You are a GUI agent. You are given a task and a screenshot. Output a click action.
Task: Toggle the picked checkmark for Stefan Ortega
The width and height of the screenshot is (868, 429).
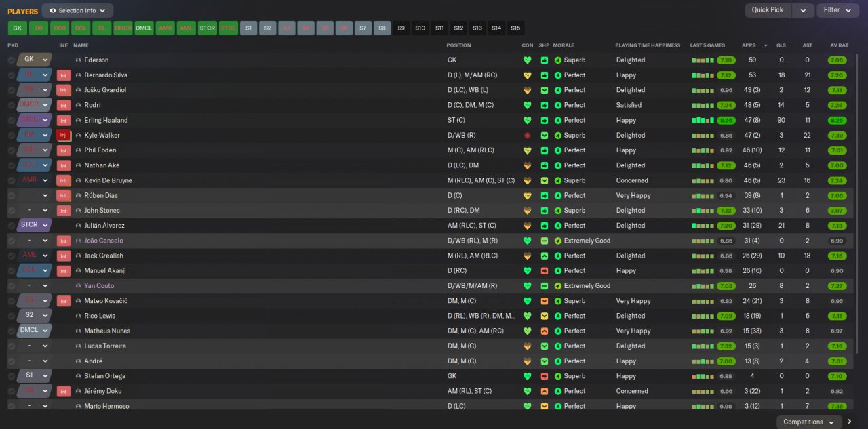[12, 376]
